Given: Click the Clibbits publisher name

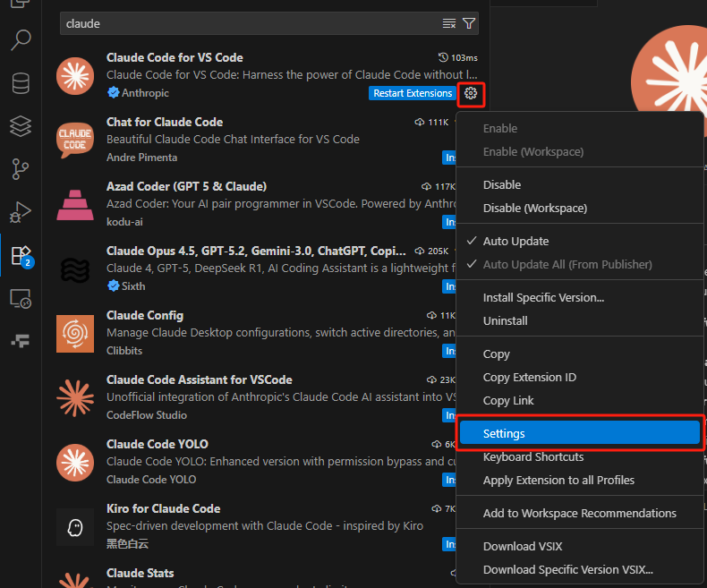Looking at the screenshot, I should (x=124, y=350).
